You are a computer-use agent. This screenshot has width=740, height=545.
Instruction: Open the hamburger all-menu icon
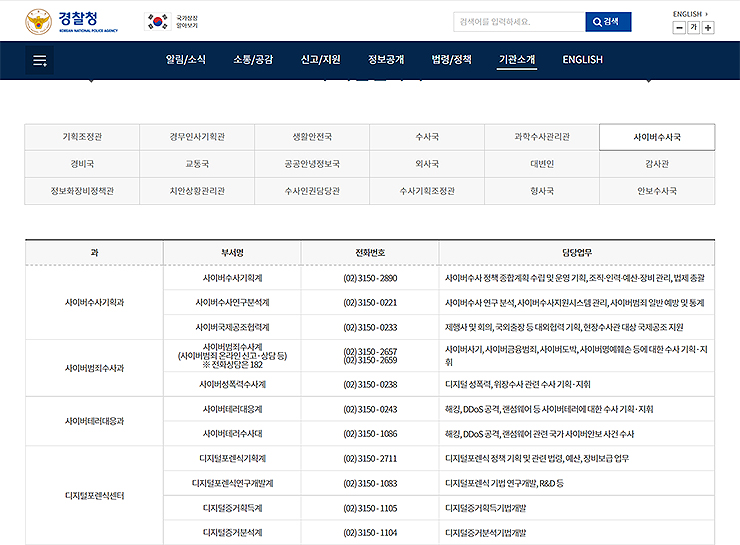tap(40, 60)
